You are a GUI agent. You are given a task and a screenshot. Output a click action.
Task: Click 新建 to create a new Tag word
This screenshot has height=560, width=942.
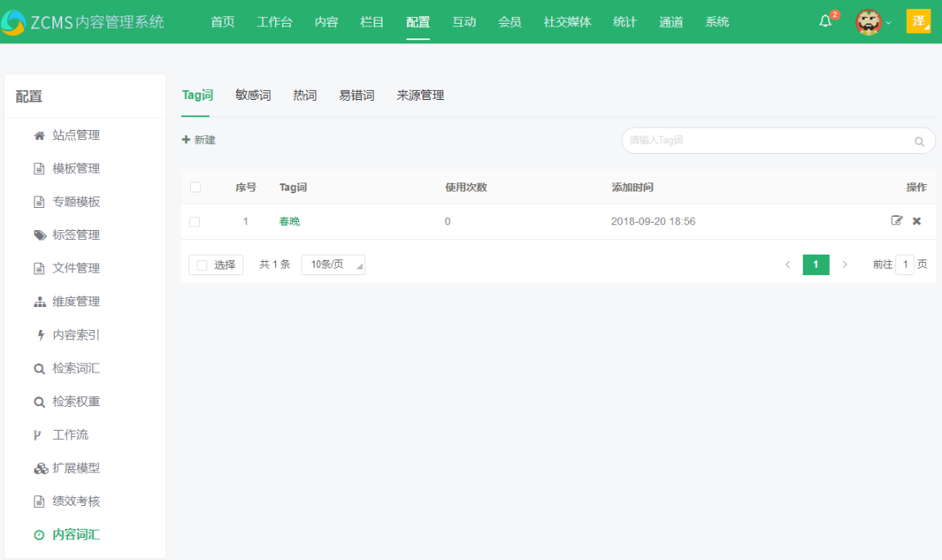tap(198, 140)
